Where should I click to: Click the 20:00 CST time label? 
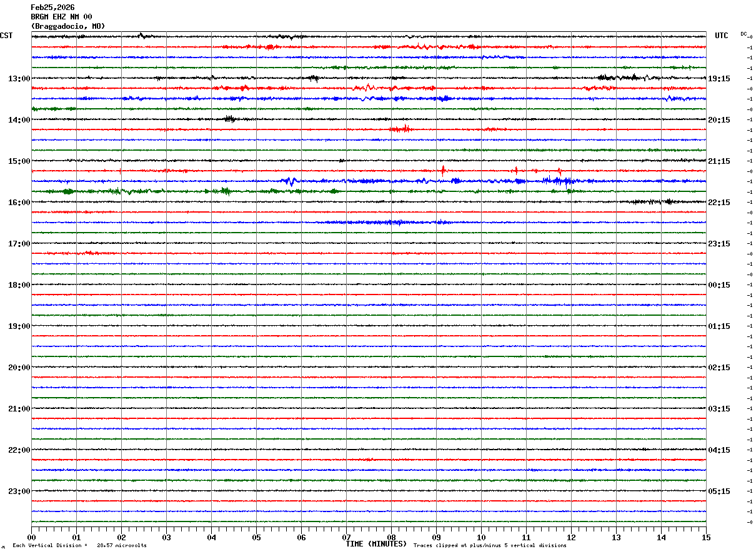(19, 368)
